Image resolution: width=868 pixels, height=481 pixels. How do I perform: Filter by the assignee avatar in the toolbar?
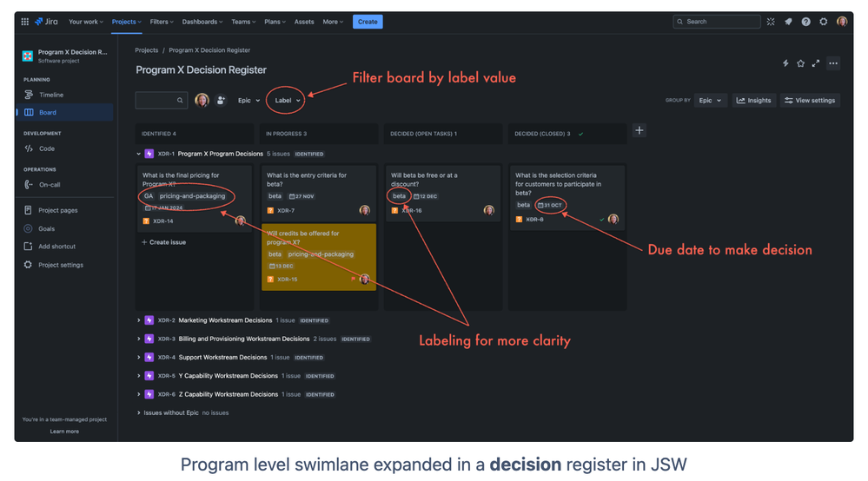[x=202, y=100]
